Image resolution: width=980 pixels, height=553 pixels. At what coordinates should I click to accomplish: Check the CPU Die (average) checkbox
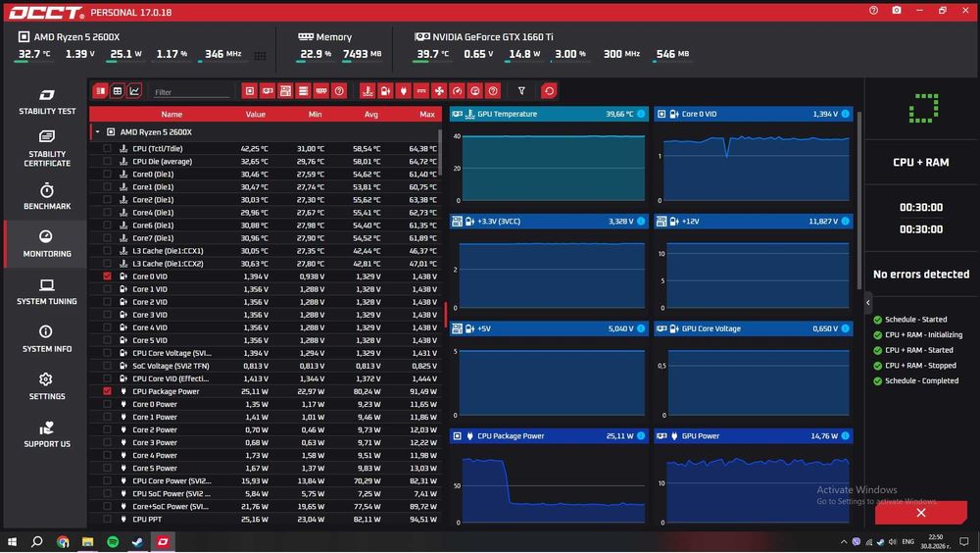coord(108,162)
